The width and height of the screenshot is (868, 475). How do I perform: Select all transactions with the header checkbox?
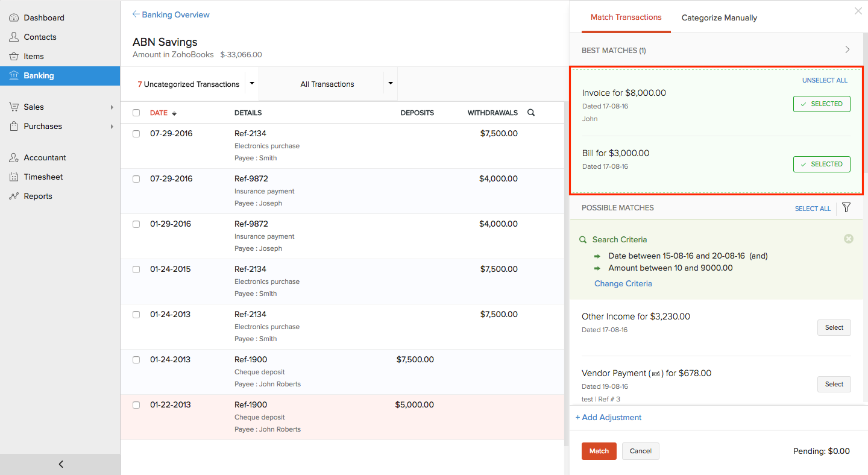pos(136,113)
